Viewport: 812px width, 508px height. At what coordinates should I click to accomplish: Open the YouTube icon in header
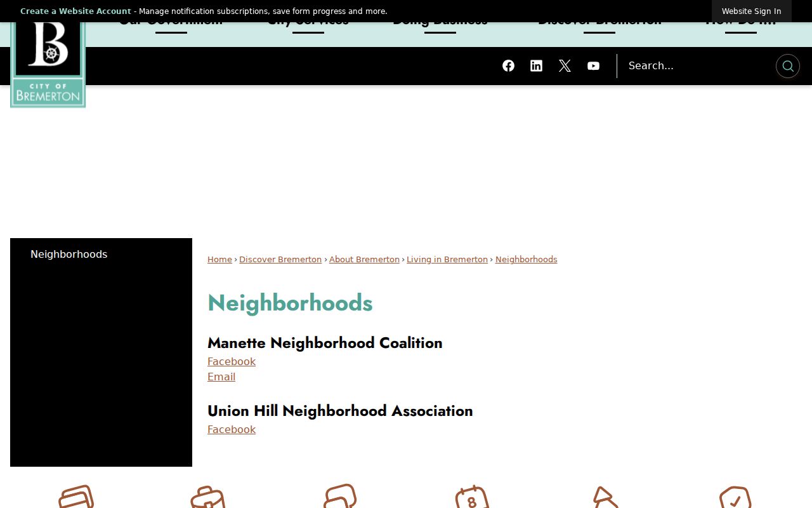tap(593, 66)
